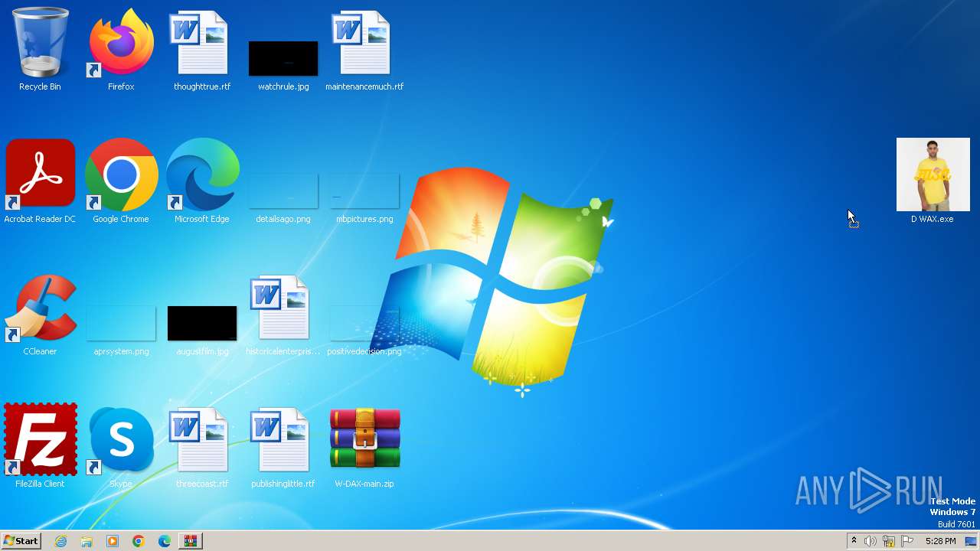This screenshot has height=551, width=980.
Task: Launch Edge from the taskbar
Action: point(165,541)
